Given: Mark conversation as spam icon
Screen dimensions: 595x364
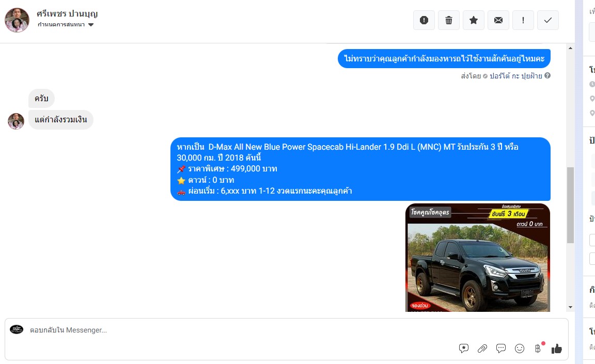Looking at the screenshot, I should tap(424, 20).
